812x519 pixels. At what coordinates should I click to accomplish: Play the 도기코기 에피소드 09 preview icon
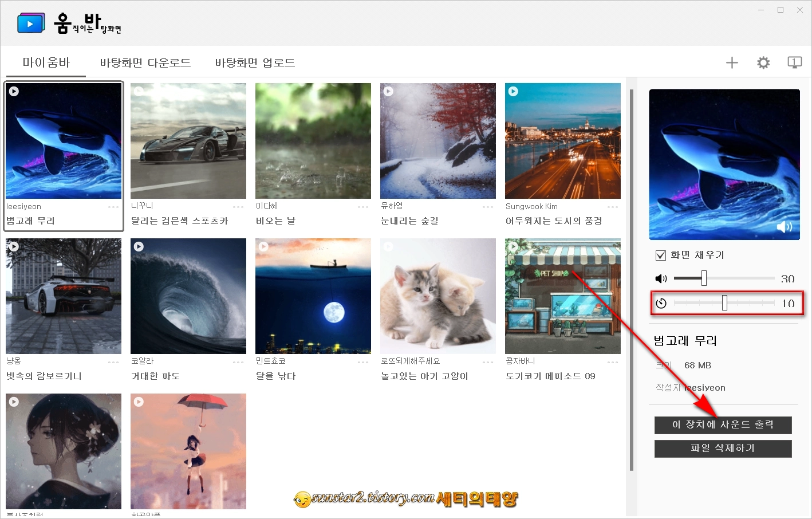(x=514, y=246)
